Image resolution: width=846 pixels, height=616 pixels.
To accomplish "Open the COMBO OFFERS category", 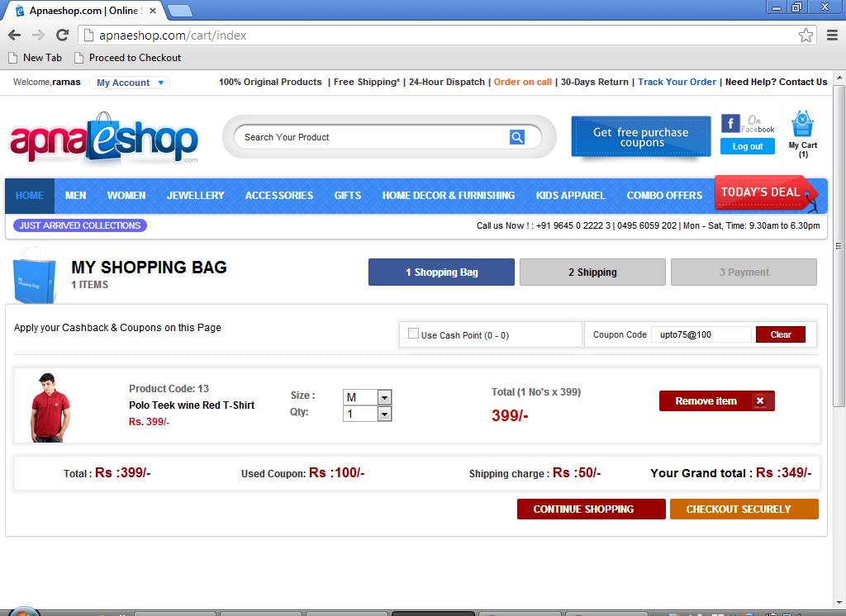I will [664, 195].
